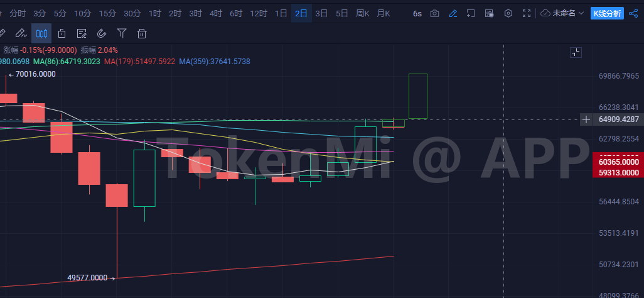Click the blue pencil drawing icon
Screen dimensions: 644x298
click(453, 13)
